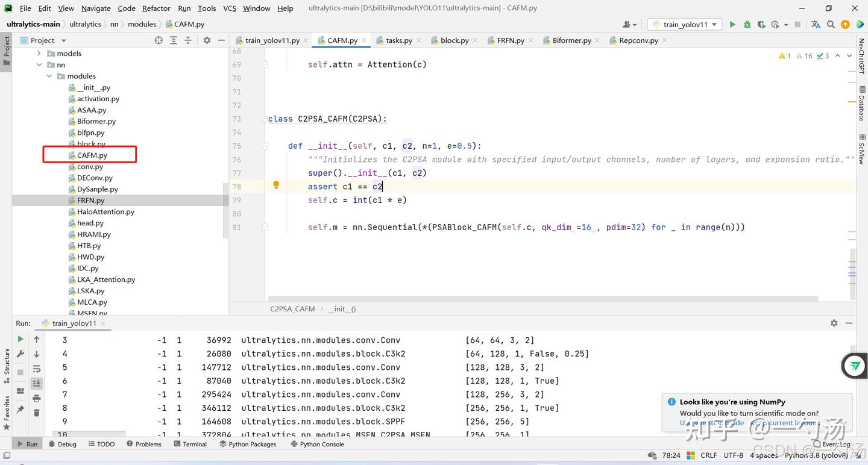
Task: Print run output using the printer icon
Action: click(37, 398)
